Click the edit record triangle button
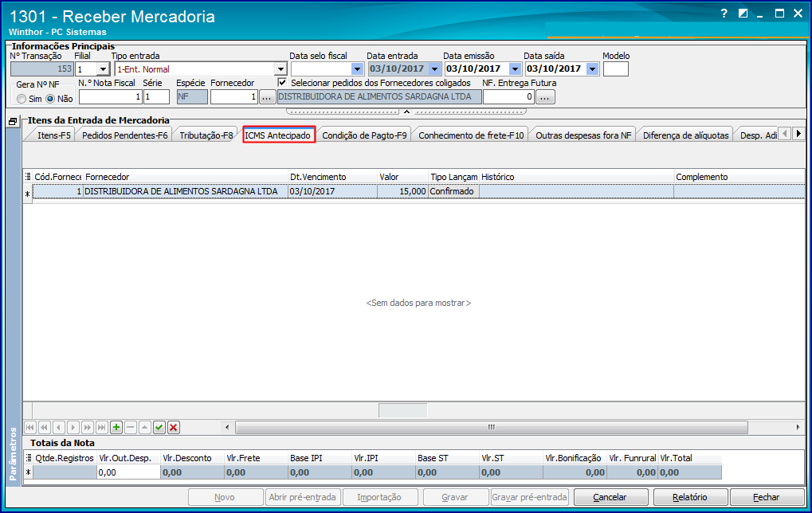Viewport: 812px width, 513px height. point(145,428)
